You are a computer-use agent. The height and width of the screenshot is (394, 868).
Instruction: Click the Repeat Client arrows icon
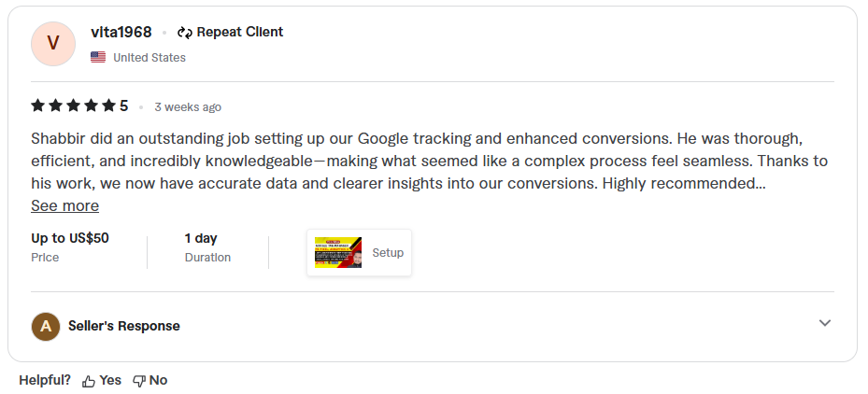pyautogui.click(x=185, y=33)
